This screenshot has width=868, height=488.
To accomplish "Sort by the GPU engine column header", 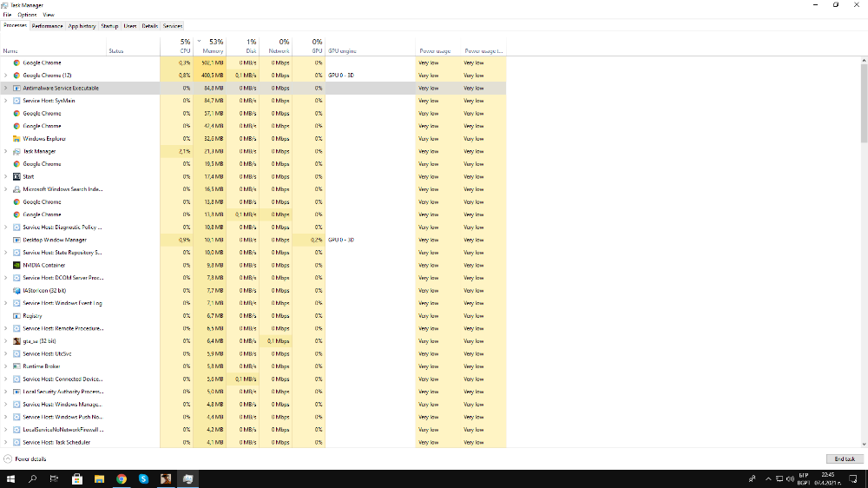I will coord(371,46).
